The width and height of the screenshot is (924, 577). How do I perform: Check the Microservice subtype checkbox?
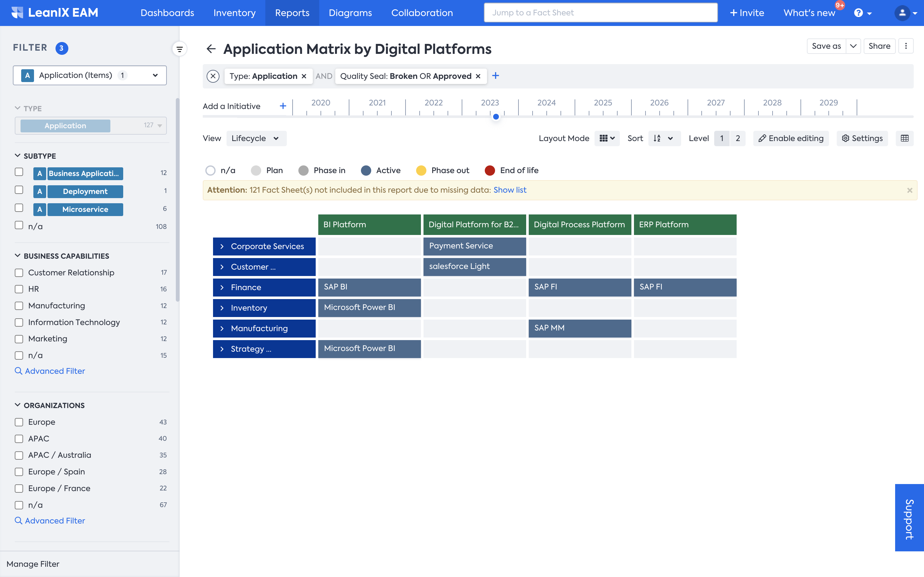[x=19, y=208]
